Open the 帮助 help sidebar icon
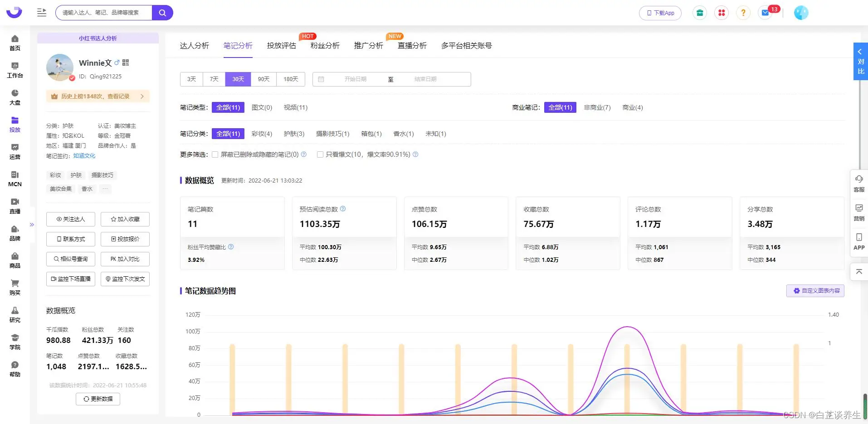Screen dimensions: 868x424 [x=15, y=369]
